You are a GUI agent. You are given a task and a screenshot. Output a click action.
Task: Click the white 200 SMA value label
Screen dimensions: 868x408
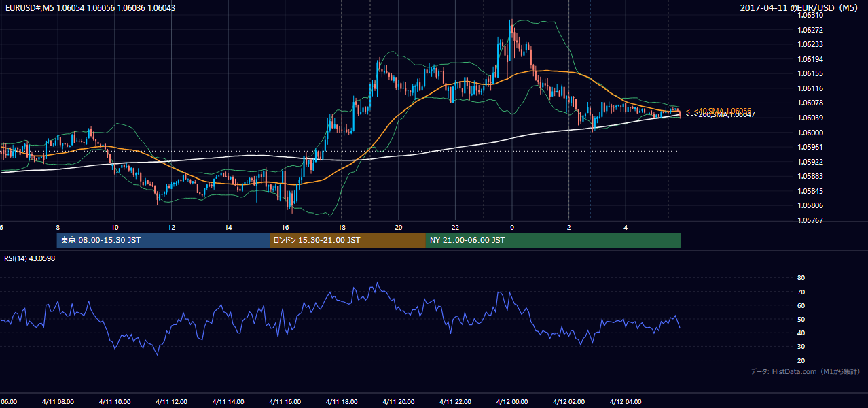720,115
